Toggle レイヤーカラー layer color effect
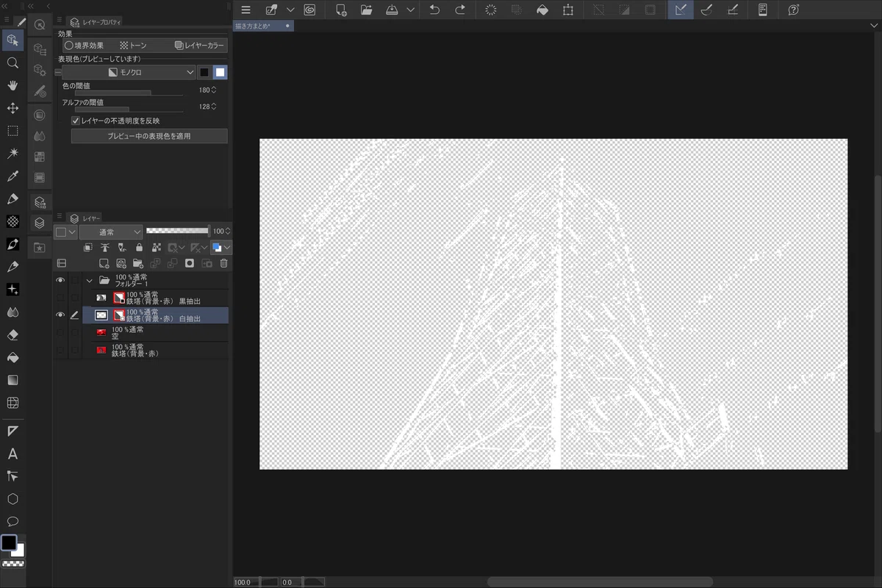The height and width of the screenshot is (588, 882). pos(200,46)
